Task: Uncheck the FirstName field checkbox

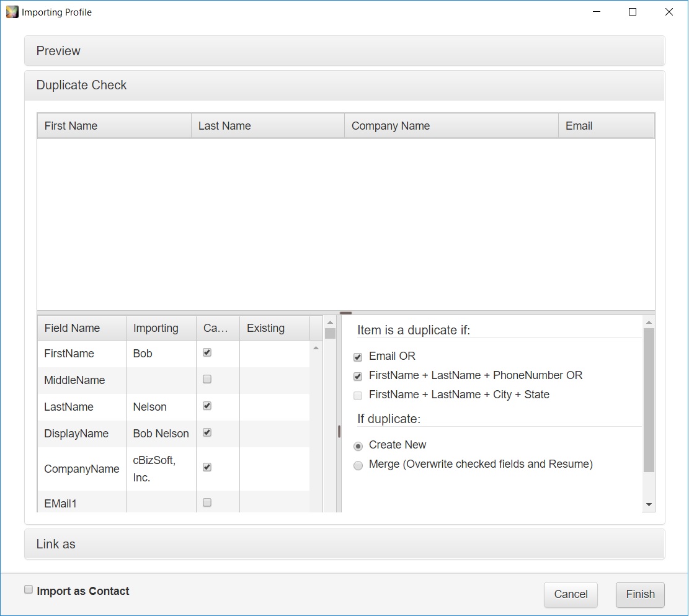Action: click(x=207, y=352)
